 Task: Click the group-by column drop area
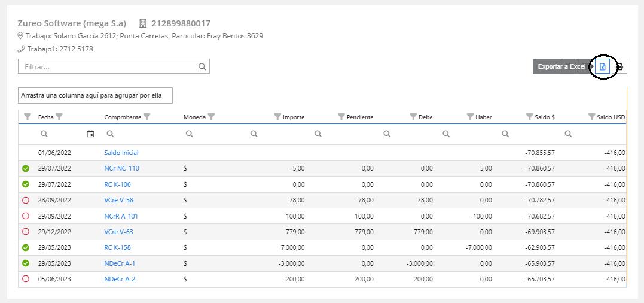tap(95, 96)
